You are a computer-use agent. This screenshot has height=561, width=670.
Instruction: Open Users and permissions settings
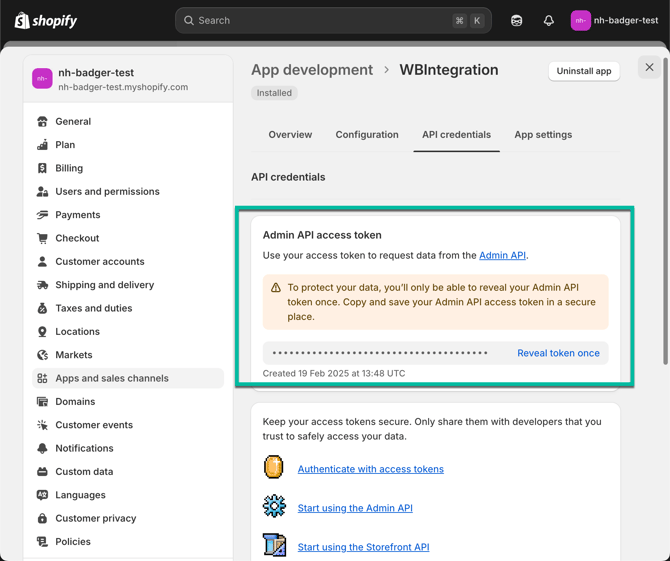point(107,191)
